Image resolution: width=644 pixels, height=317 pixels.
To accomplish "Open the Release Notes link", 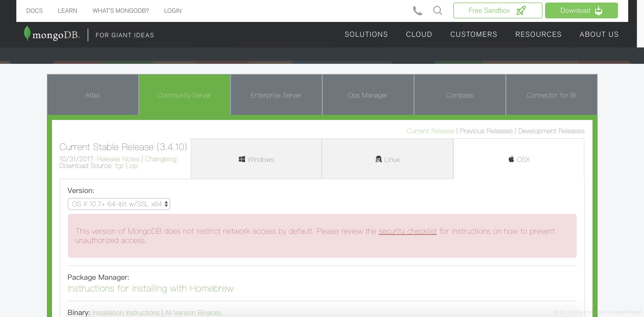I will [x=118, y=159].
